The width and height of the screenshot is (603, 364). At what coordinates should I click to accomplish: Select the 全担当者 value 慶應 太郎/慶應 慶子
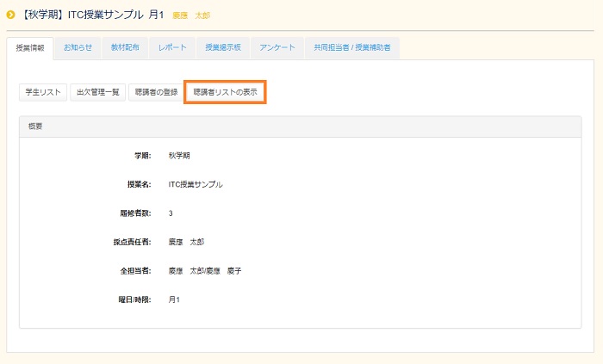point(205,271)
